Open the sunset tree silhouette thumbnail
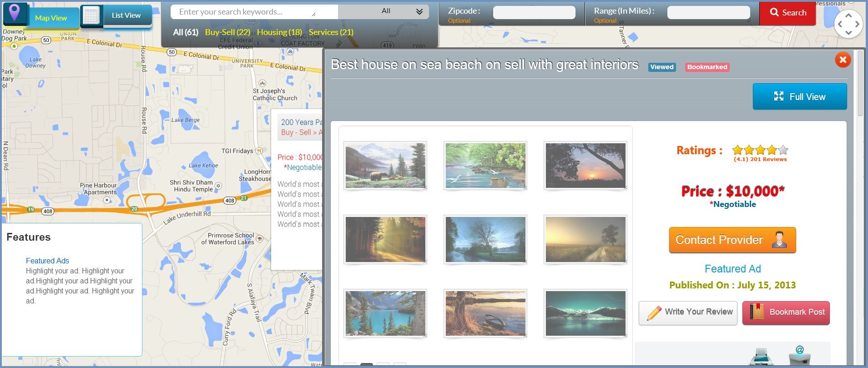 pos(585,166)
